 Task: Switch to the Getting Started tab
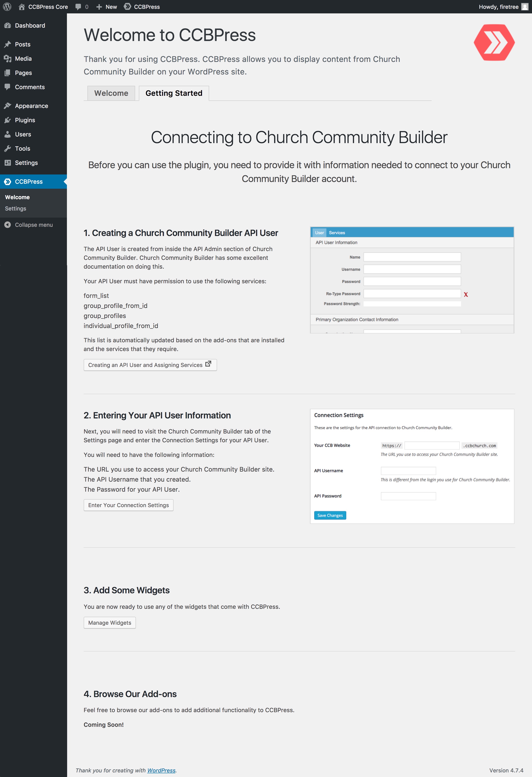point(174,93)
